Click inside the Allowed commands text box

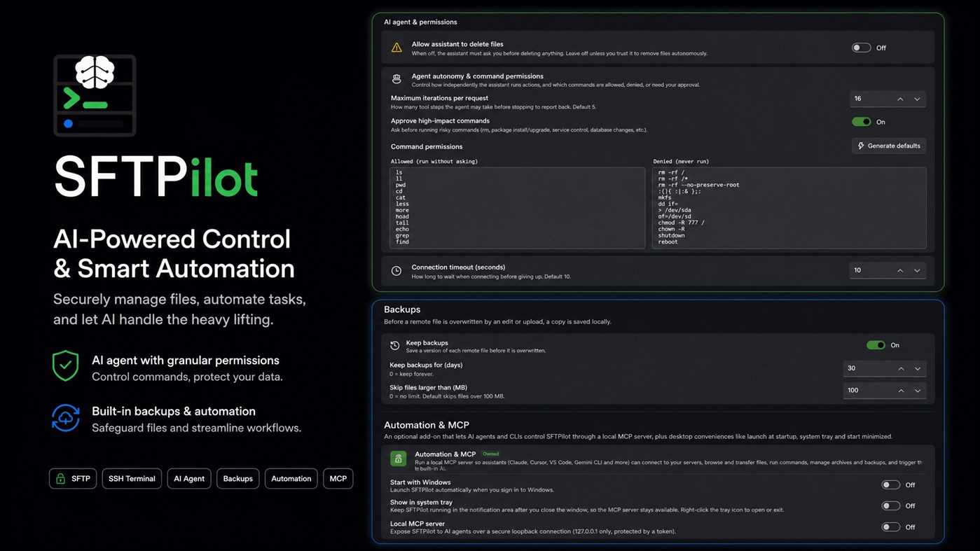[x=517, y=208]
